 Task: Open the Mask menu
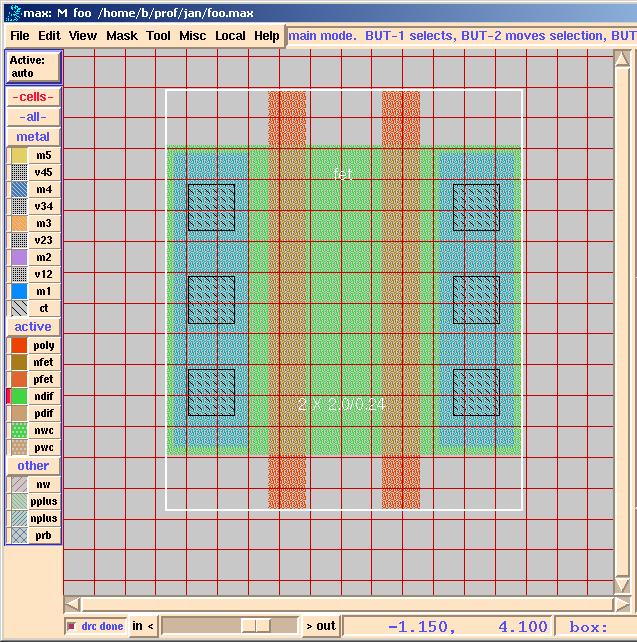point(122,36)
